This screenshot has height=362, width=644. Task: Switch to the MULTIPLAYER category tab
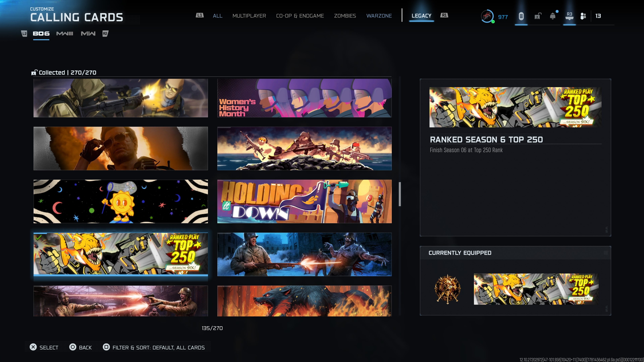pos(249,16)
